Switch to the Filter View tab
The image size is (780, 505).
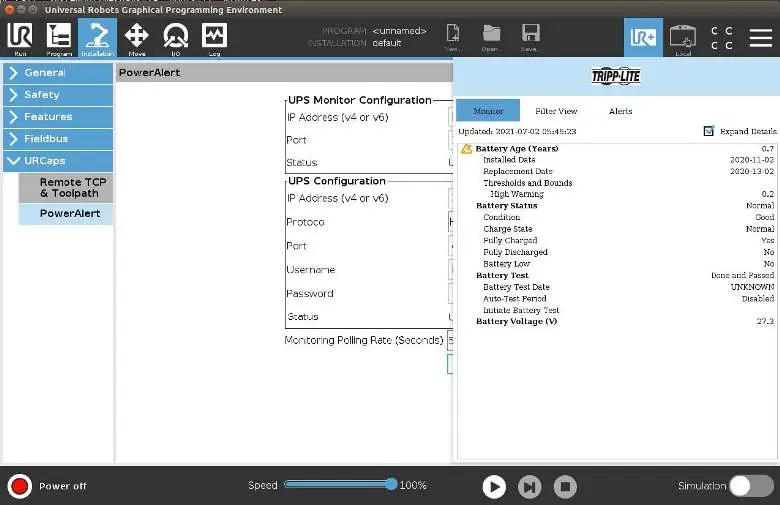[x=556, y=111]
